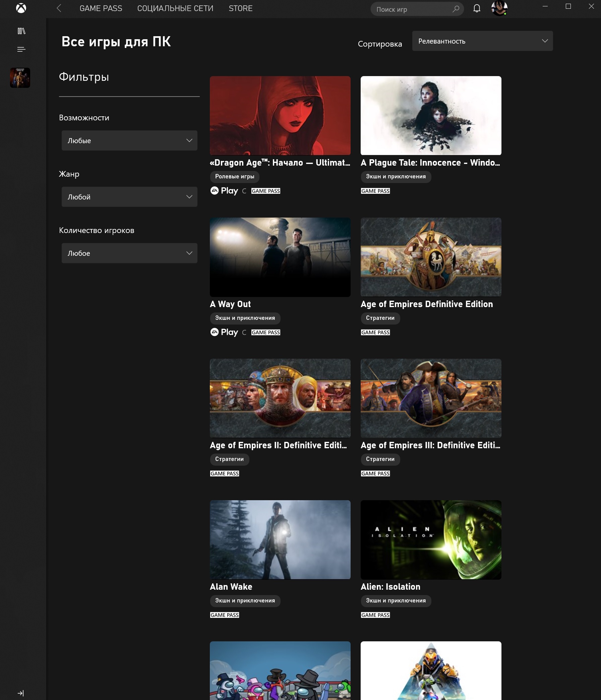Click GAME PASS badge under Alien: Isolation
Viewport: 601px width, 700px height.
(x=375, y=616)
